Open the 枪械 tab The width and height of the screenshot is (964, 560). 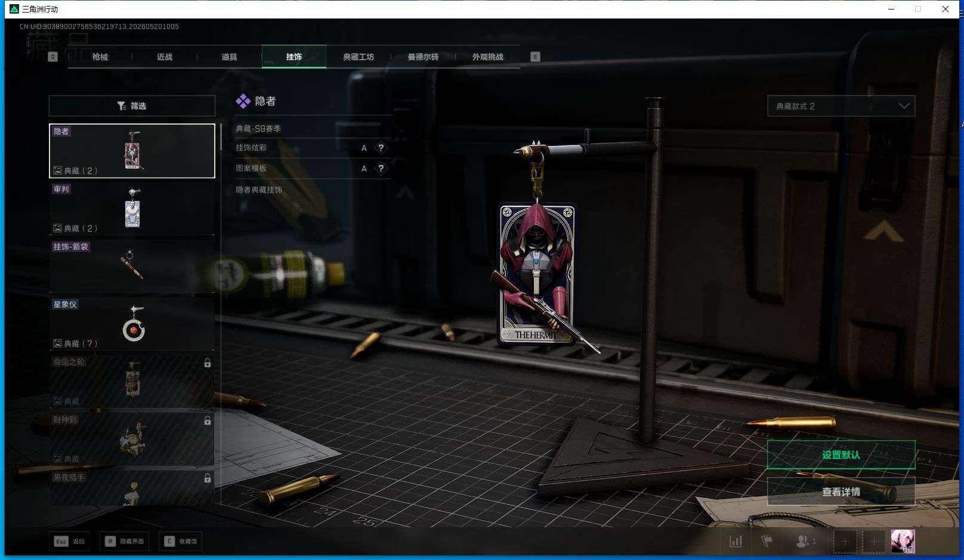point(100,57)
